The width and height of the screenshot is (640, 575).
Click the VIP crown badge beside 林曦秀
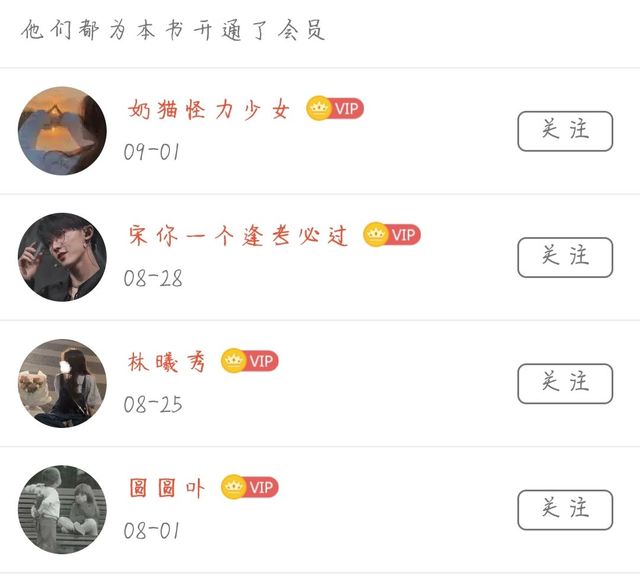(x=250, y=361)
